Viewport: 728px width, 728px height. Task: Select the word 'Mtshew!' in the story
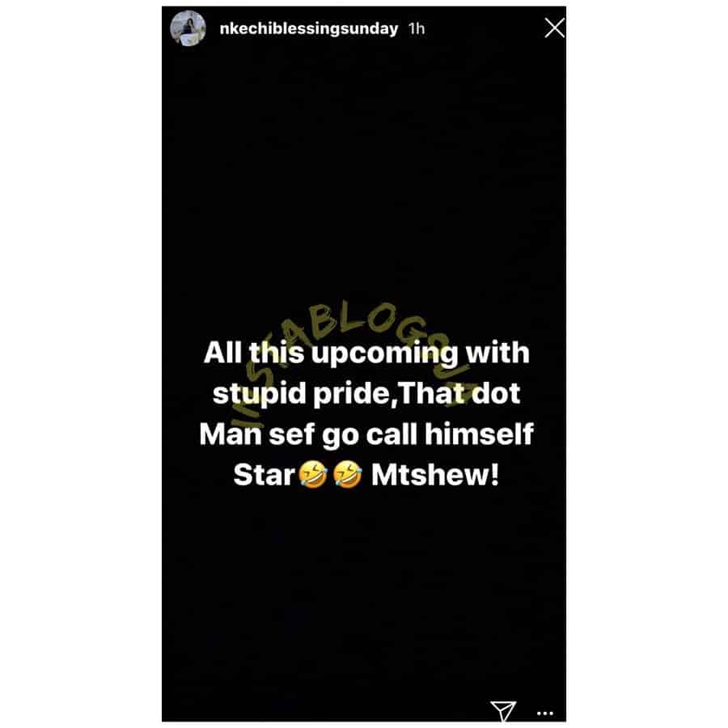point(435,475)
